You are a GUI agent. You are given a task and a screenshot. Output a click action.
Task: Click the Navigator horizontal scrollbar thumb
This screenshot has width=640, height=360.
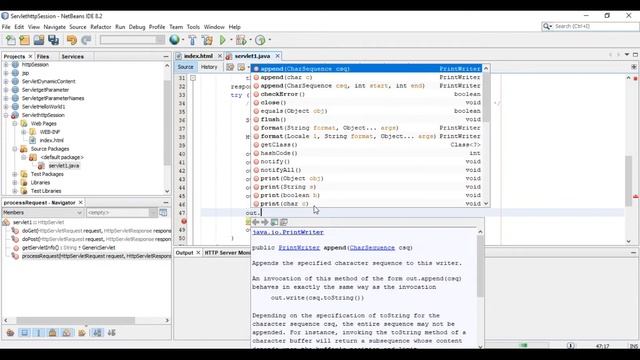point(76,320)
